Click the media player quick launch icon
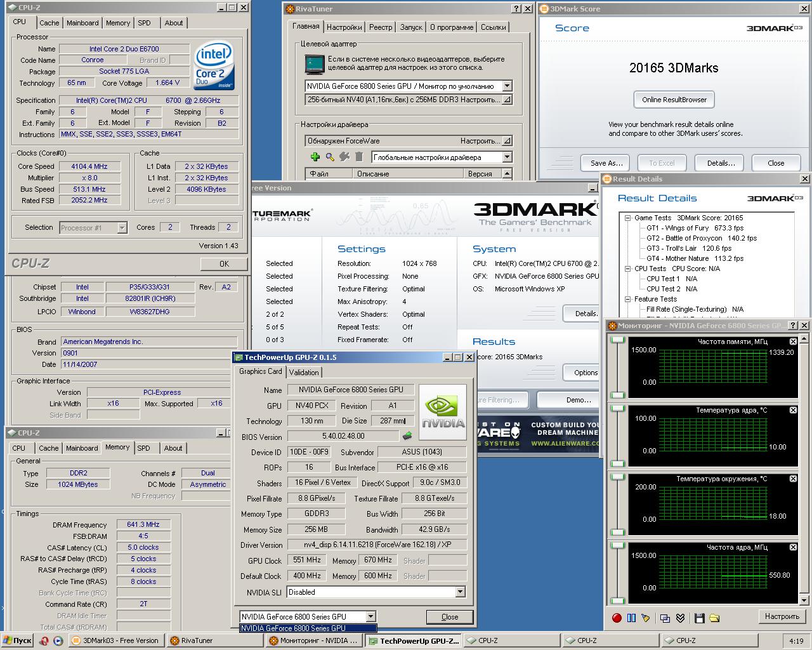Screen dimensions: 812x650 click(58, 640)
